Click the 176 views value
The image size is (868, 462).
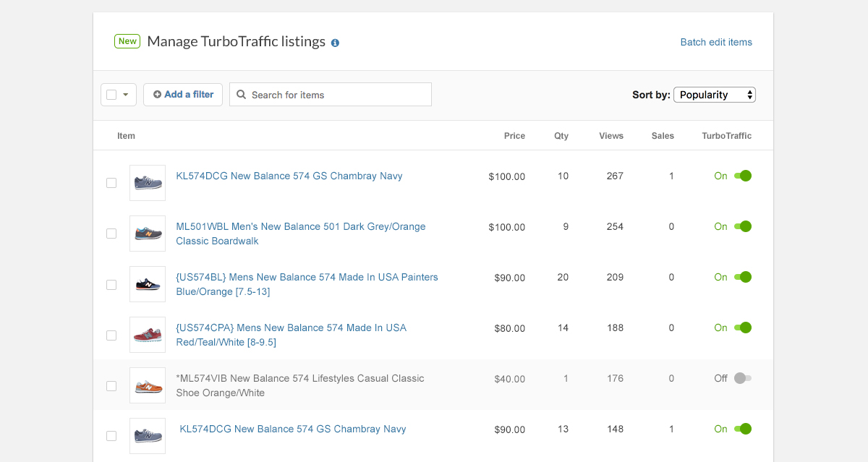[x=615, y=378]
